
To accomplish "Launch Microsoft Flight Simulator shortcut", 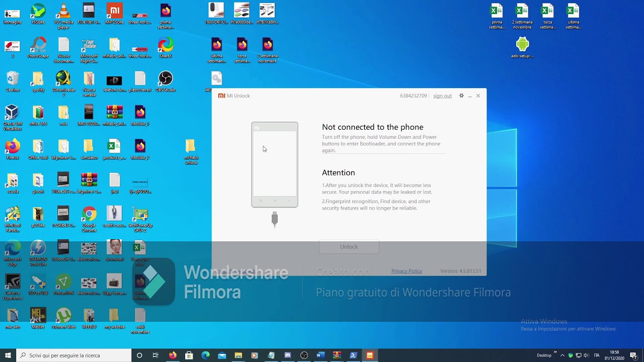I will [89, 50].
